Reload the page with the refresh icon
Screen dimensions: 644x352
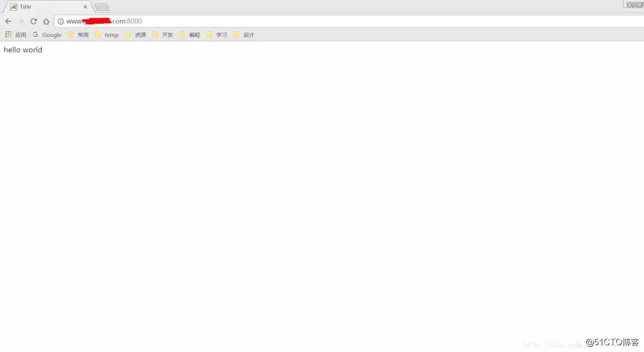click(33, 21)
